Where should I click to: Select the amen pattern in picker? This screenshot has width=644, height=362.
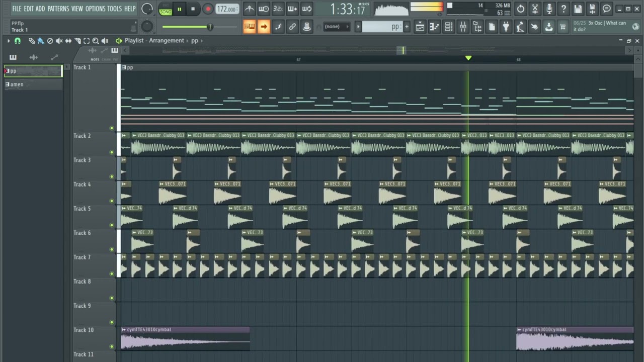coord(33,84)
